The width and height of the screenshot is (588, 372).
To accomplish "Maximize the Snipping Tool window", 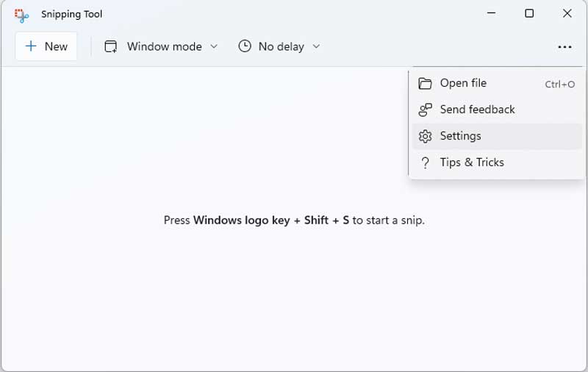I will [x=529, y=13].
